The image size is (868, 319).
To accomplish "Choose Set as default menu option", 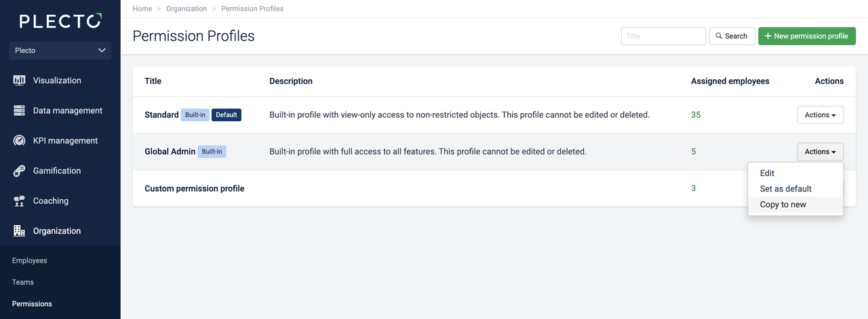I will tap(785, 189).
